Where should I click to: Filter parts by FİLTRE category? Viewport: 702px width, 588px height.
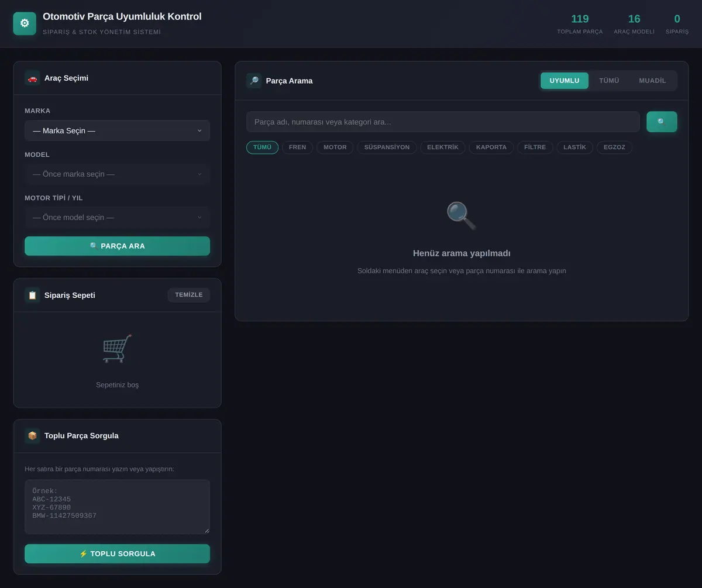(x=535, y=147)
